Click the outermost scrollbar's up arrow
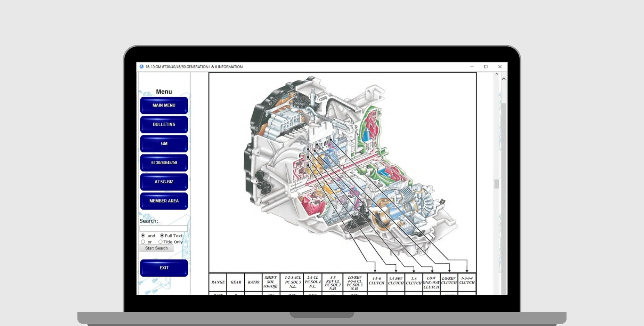This screenshot has height=326, width=644. pyautogui.click(x=504, y=79)
